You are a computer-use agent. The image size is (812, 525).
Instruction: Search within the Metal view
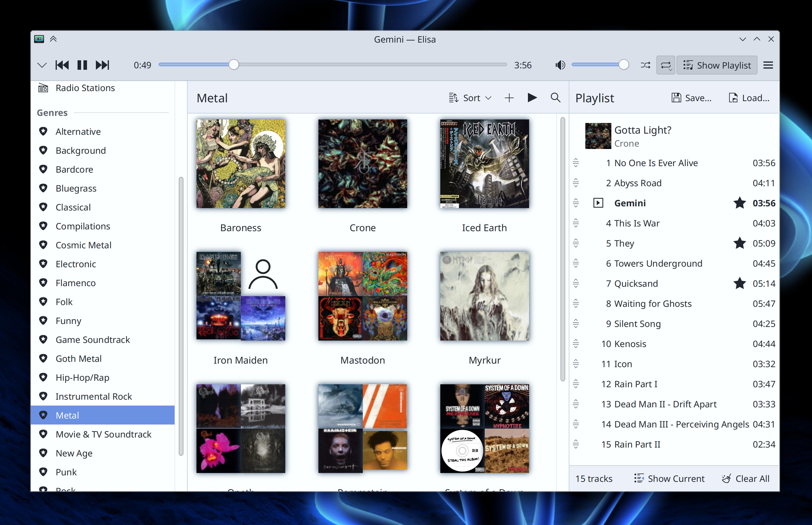tap(555, 98)
